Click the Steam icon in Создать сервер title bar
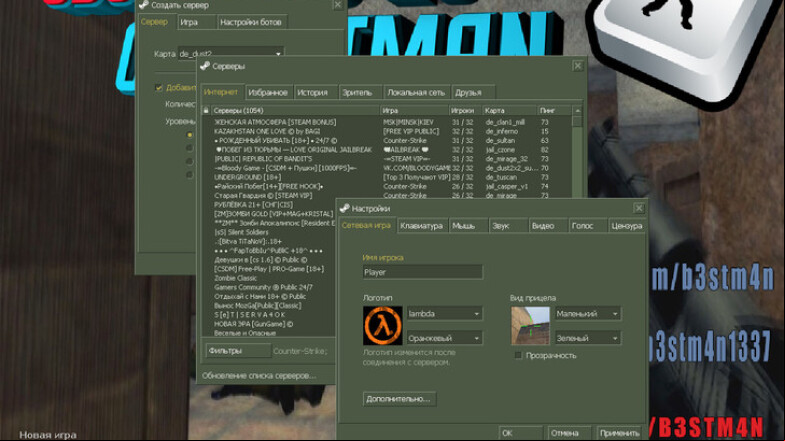This screenshot has height=441, width=785. pyautogui.click(x=144, y=5)
